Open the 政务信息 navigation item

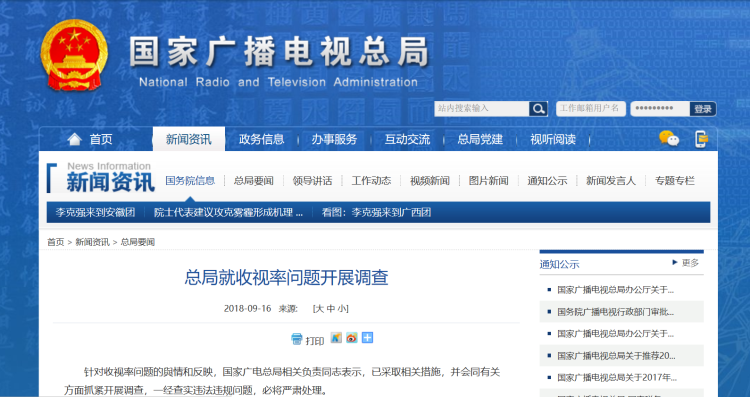[x=262, y=139]
